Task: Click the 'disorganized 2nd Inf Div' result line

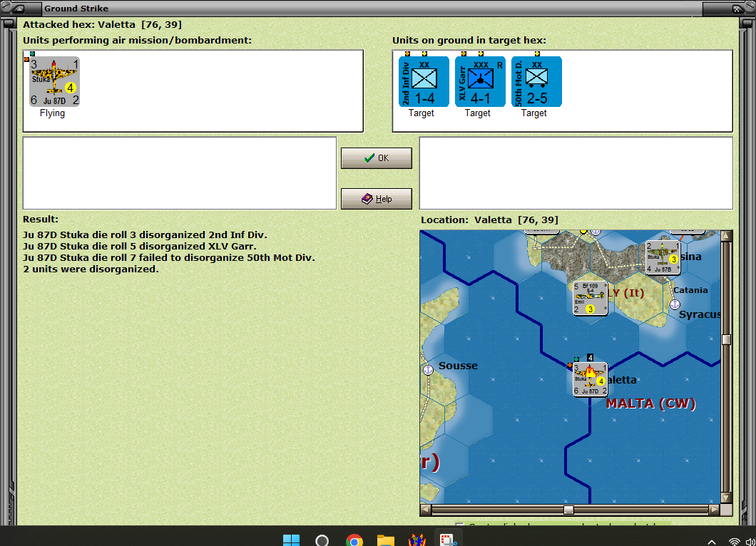Action: [145, 235]
